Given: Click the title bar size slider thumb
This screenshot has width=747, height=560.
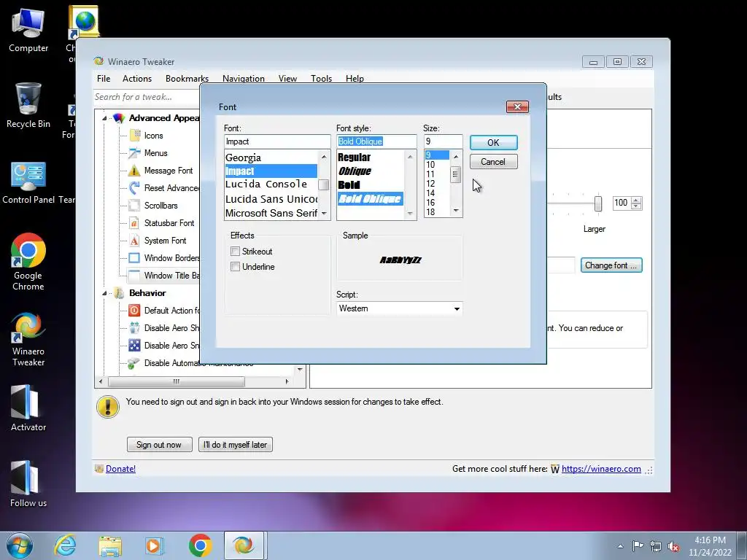Looking at the screenshot, I should point(598,203).
